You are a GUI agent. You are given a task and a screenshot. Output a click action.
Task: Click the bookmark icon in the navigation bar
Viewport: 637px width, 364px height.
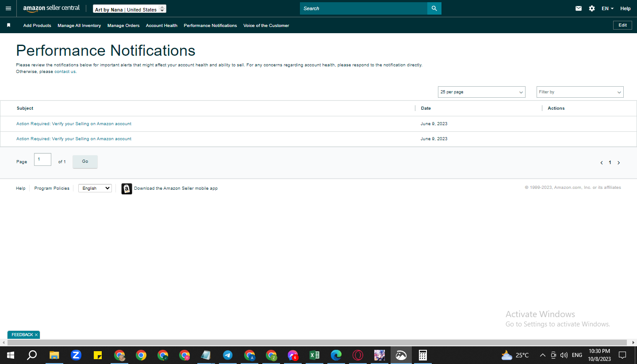coord(8,25)
